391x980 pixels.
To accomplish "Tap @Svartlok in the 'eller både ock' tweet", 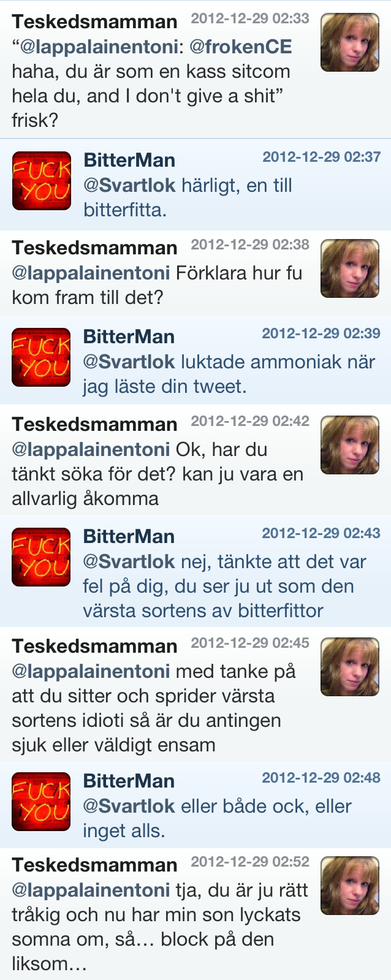I will click(x=129, y=806).
